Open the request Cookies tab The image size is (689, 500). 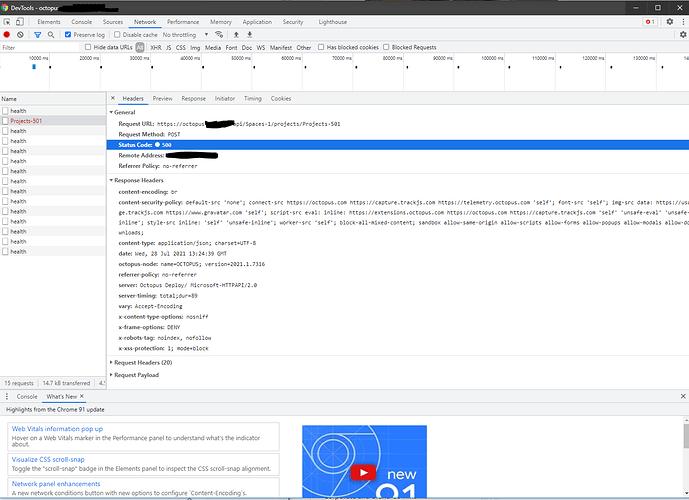281,98
